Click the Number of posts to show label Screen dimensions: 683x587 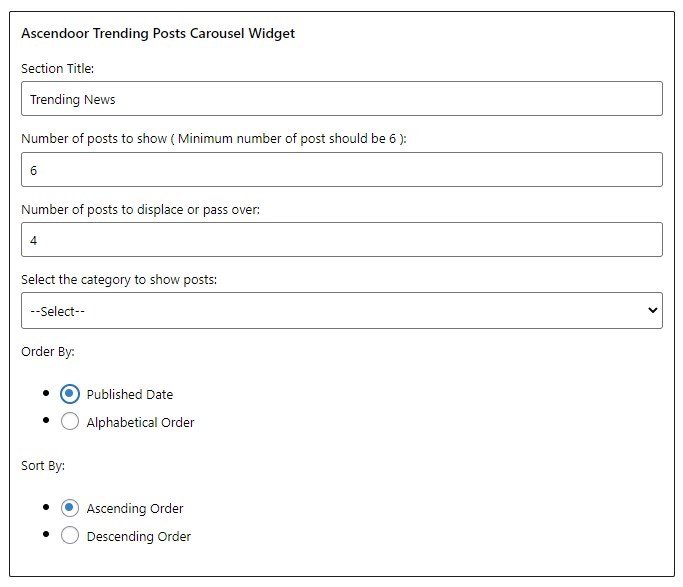click(x=213, y=138)
